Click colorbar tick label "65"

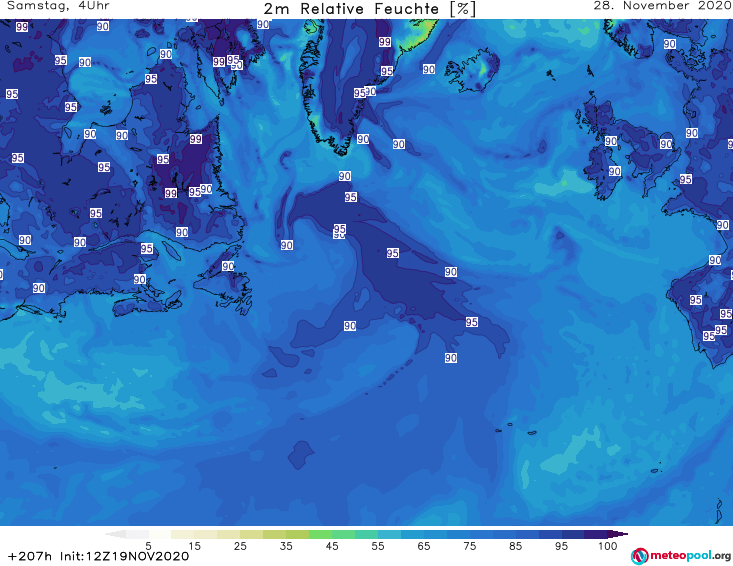coord(424,546)
